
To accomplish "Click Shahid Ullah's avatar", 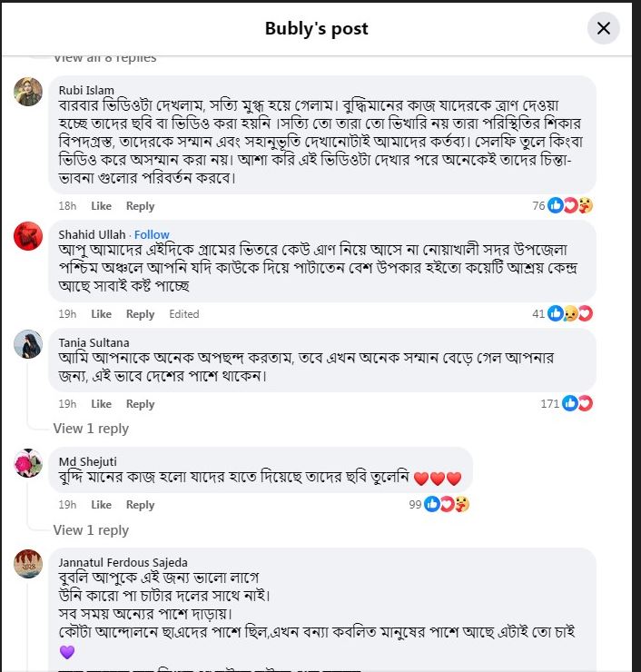I will pyautogui.click(x=28, y=236).
